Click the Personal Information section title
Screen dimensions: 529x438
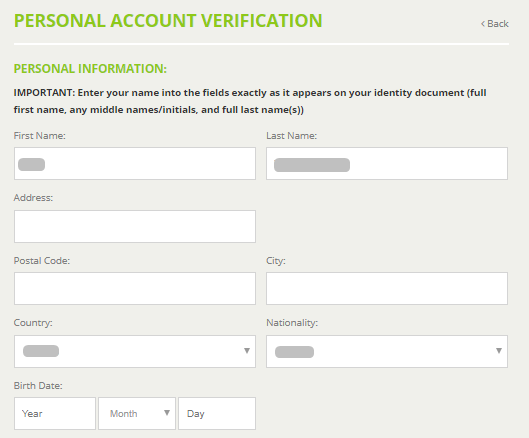90,69
